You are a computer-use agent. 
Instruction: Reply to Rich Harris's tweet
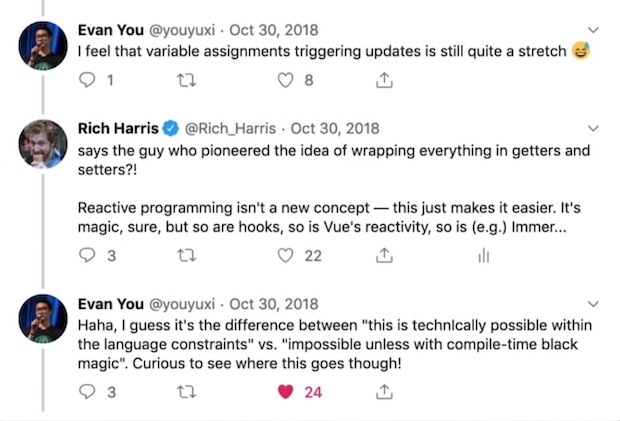coord(87,255)
